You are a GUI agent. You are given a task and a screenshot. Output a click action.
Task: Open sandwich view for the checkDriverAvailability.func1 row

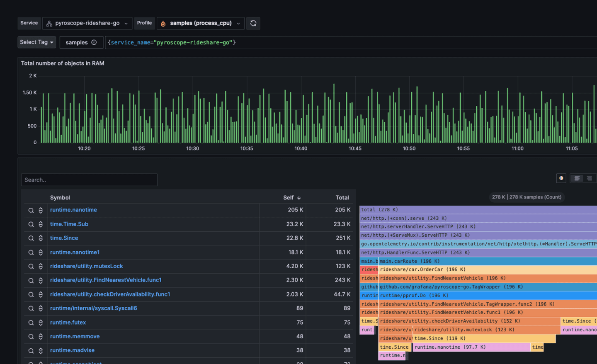pyautogui.click(x=41, y=295)
